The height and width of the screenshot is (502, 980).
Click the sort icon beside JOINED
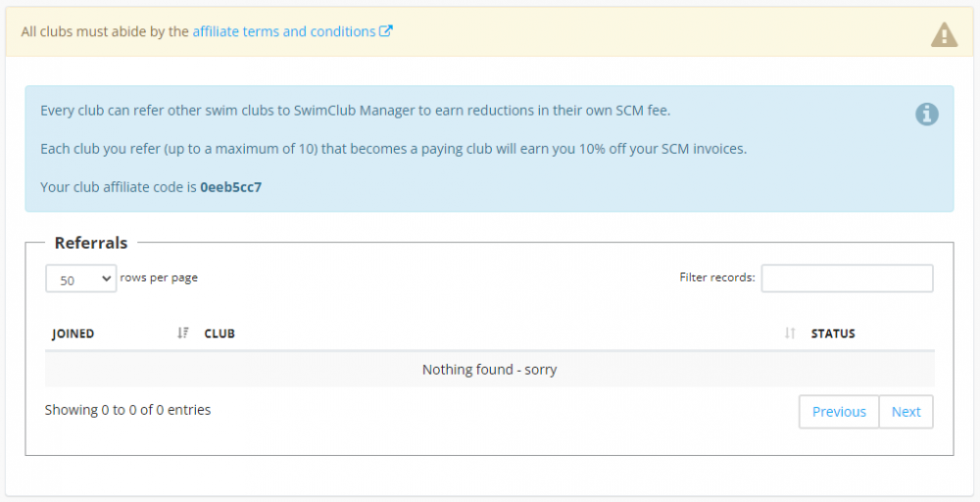click(x=182, y=333)
